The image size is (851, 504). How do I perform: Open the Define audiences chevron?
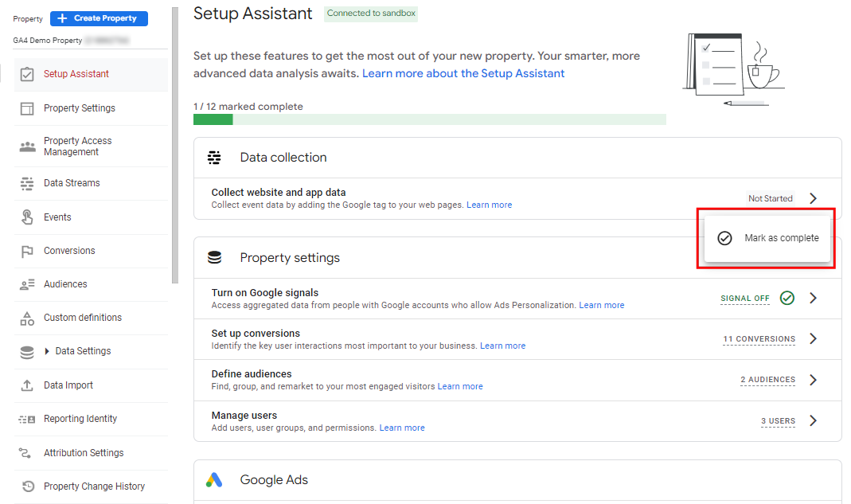click(813, 380)
